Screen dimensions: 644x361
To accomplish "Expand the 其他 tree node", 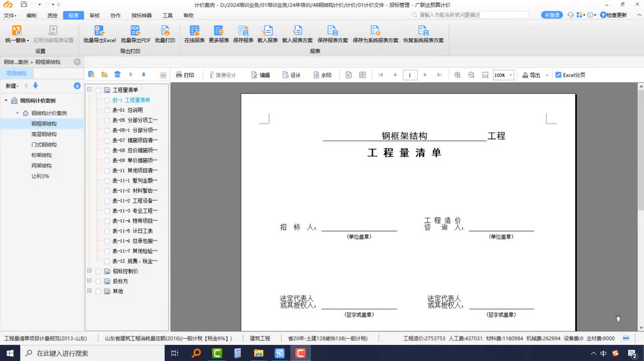I will [90, 291].
